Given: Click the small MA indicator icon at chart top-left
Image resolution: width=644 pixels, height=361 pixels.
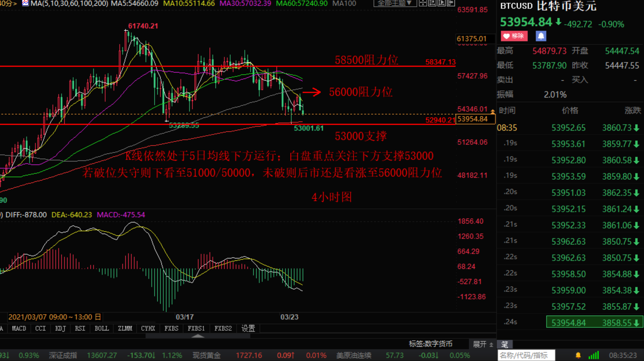Looking at the screenshot, I should [x=25, y=3].
